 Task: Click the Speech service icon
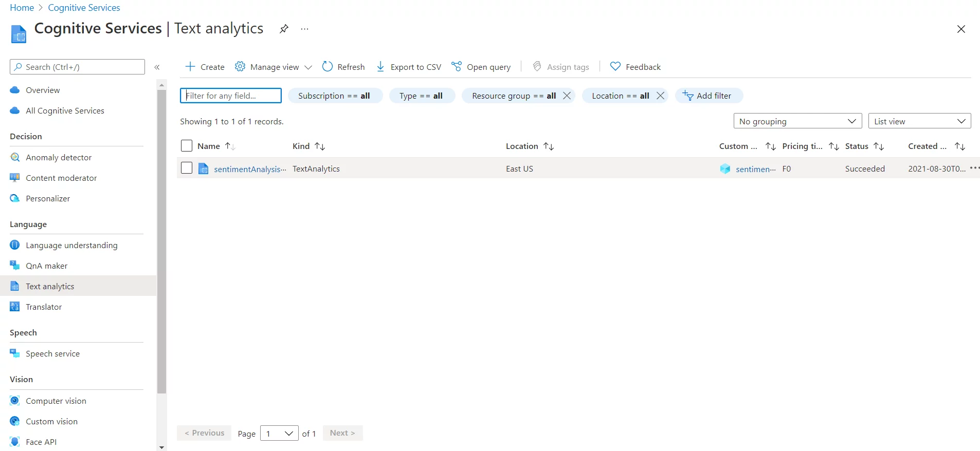pyautogui.click(x=15, y=353)
